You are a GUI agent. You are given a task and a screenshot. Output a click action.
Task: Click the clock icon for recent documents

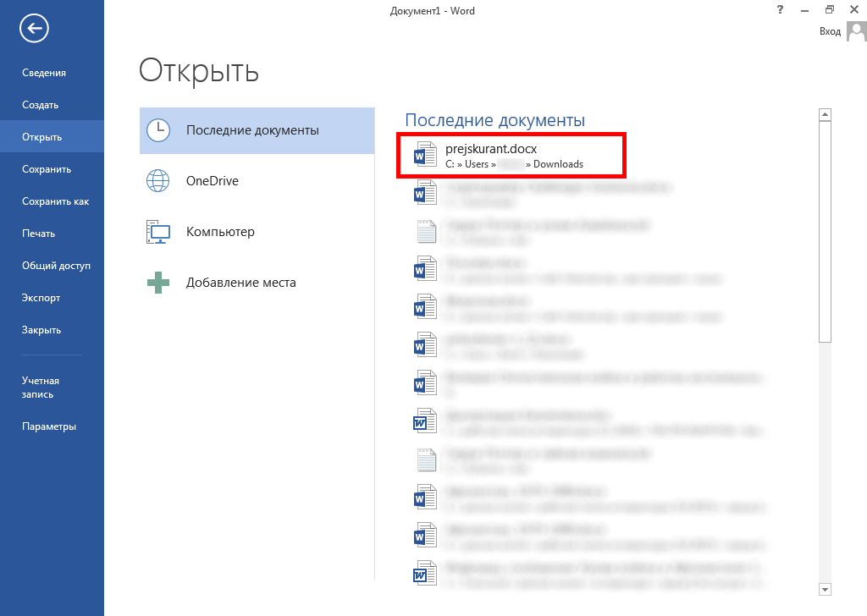(158, 130)
